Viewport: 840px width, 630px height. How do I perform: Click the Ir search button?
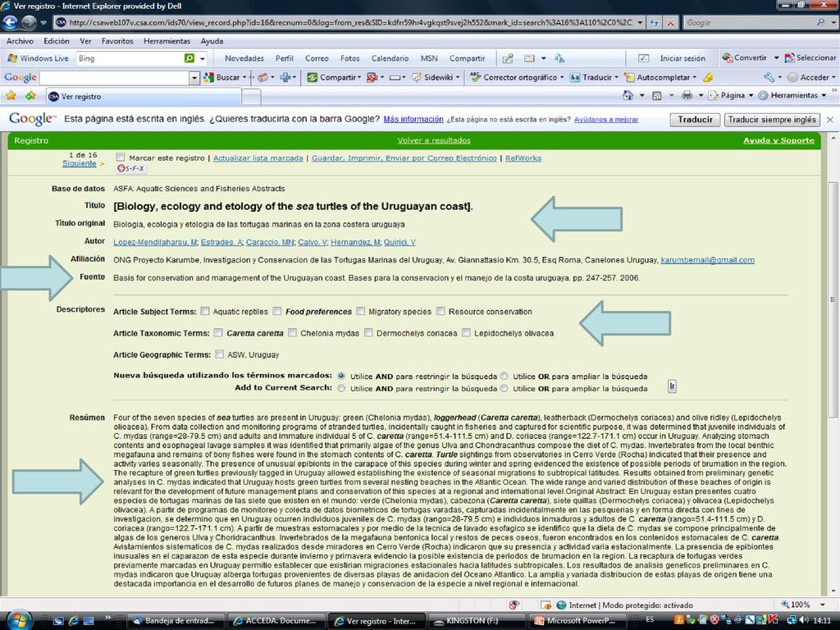click(673, 386)
